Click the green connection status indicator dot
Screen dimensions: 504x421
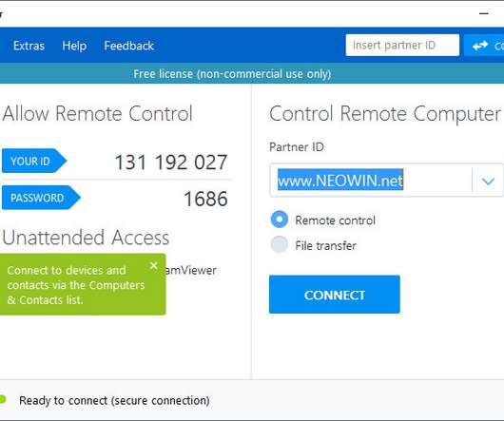(3, 399)
